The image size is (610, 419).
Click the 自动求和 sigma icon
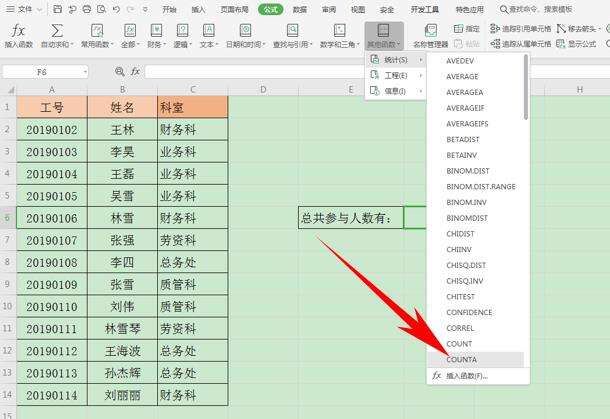point(57,30)
